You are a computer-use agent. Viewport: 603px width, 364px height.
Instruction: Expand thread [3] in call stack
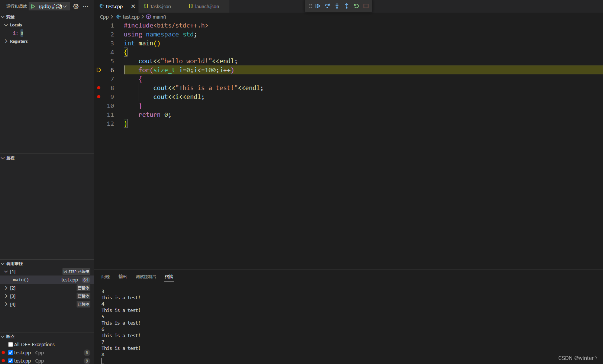tap(6, 296)
